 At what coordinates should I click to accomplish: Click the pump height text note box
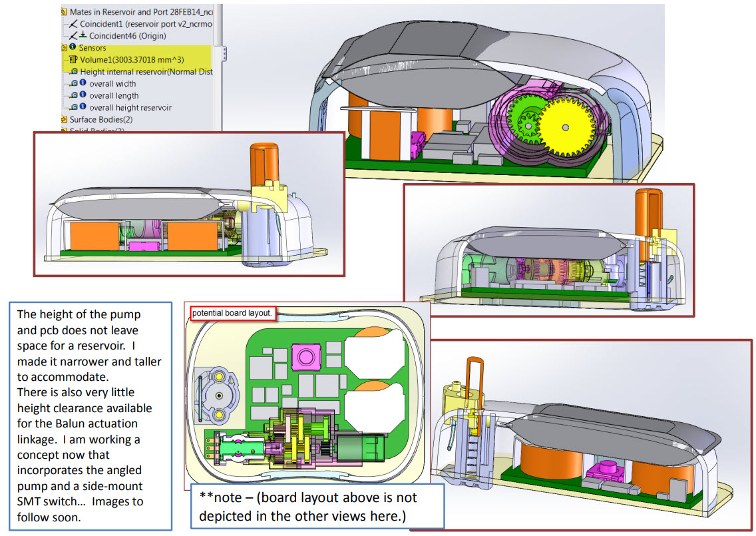[90, 416]
